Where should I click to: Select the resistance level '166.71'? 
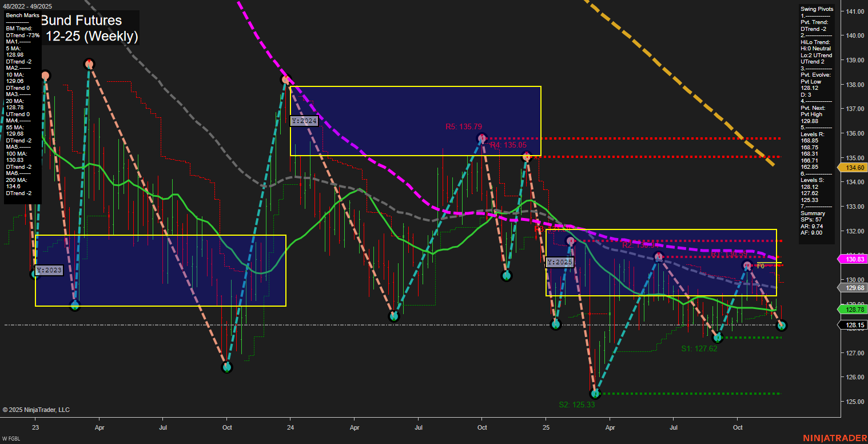(x=809, y=161)
